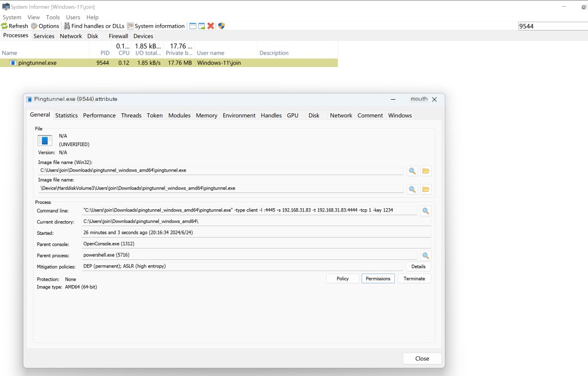Click parent process value powershell.exe (5716)
The image size is (588, 376).
coord(106,255)
